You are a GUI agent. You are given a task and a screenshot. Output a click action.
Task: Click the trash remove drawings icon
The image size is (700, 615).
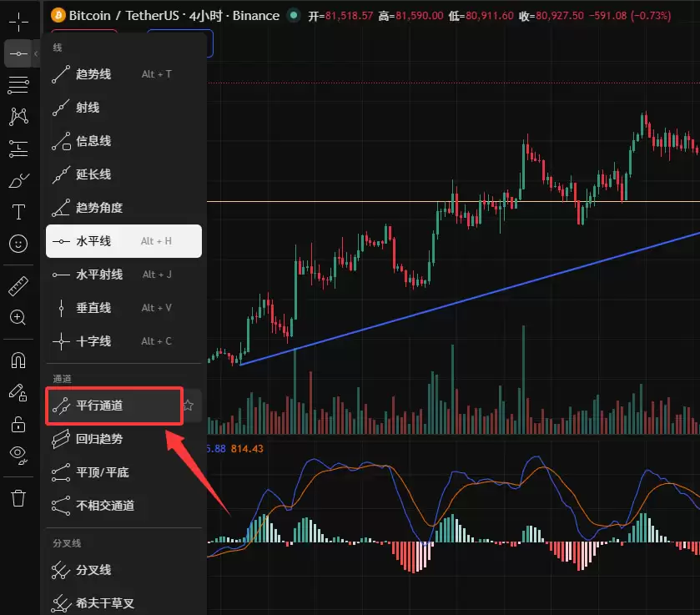pos(18,497)
